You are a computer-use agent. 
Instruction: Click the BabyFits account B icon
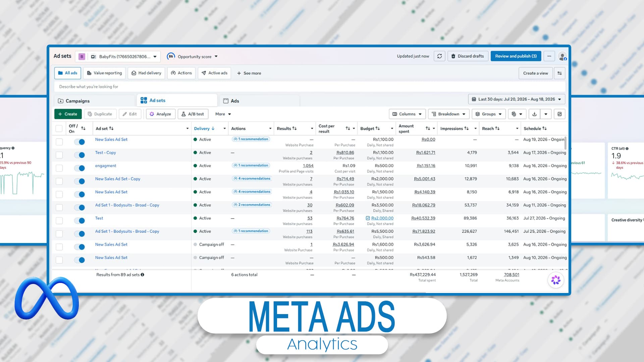tap(82, 57)
